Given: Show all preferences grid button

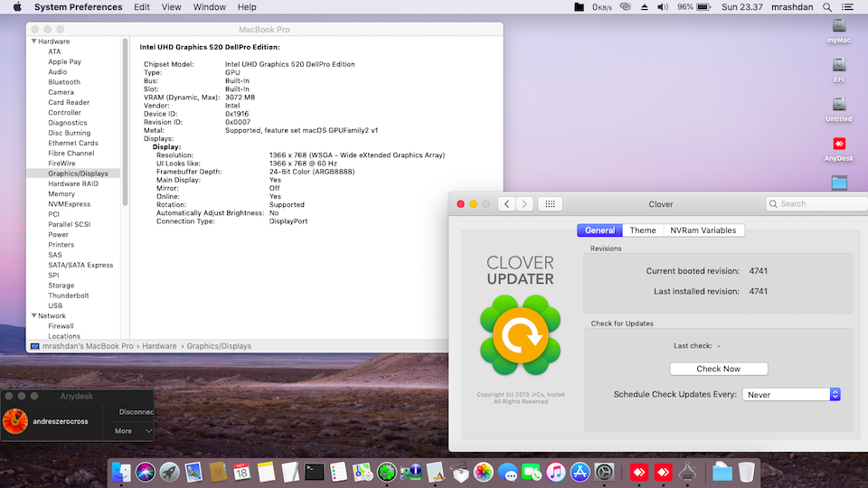Looking at the screenshot, I should pyautogui.click(x=550, y=203).
